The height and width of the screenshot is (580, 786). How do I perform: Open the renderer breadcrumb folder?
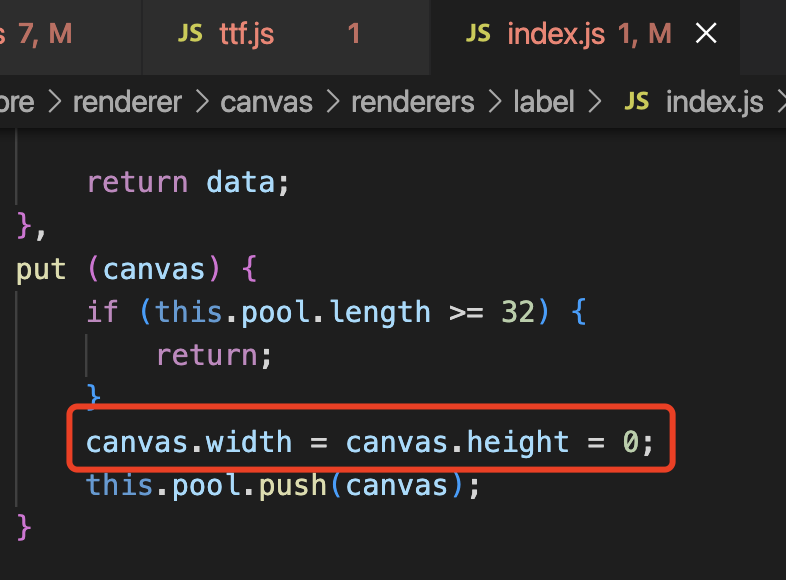coord(127,102)
